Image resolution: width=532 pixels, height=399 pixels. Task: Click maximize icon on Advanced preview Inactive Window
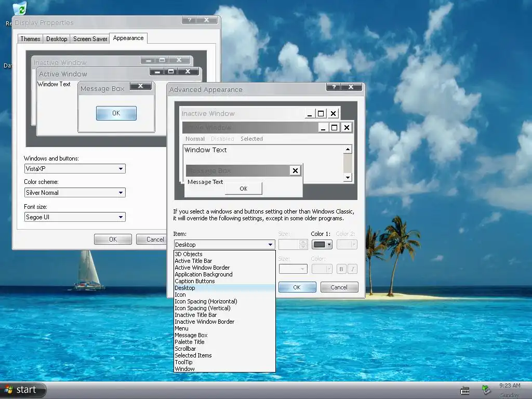click(x=321, y=113)
